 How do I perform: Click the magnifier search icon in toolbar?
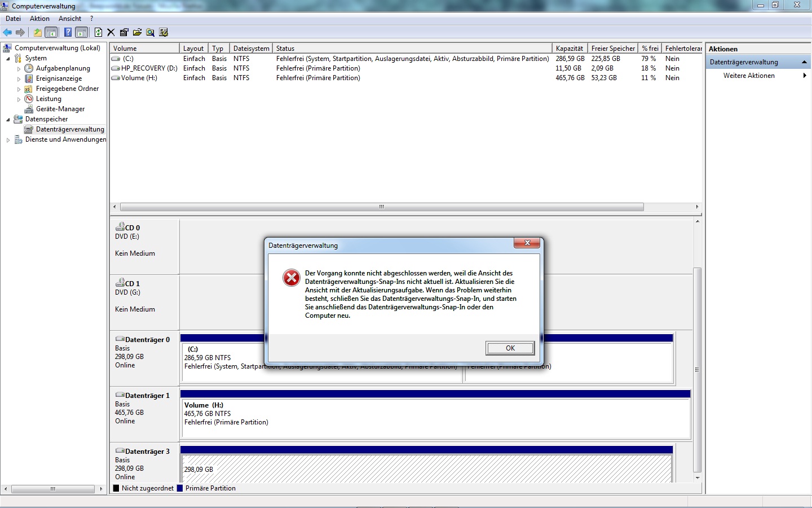150,32
